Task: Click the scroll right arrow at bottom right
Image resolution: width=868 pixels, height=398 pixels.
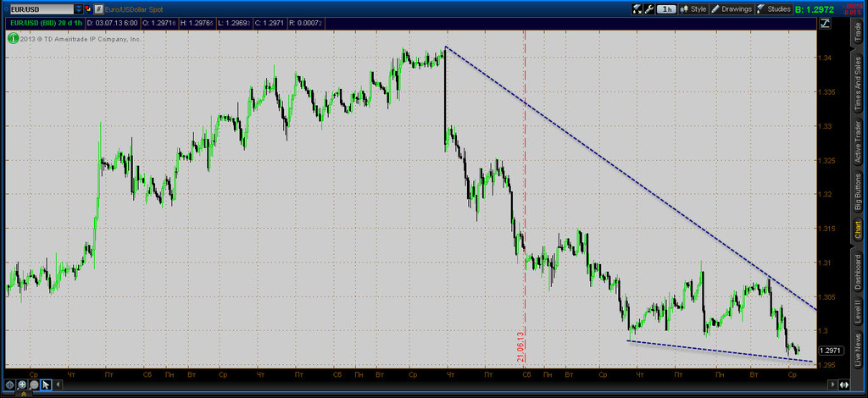Action: [x=831, y=384]
